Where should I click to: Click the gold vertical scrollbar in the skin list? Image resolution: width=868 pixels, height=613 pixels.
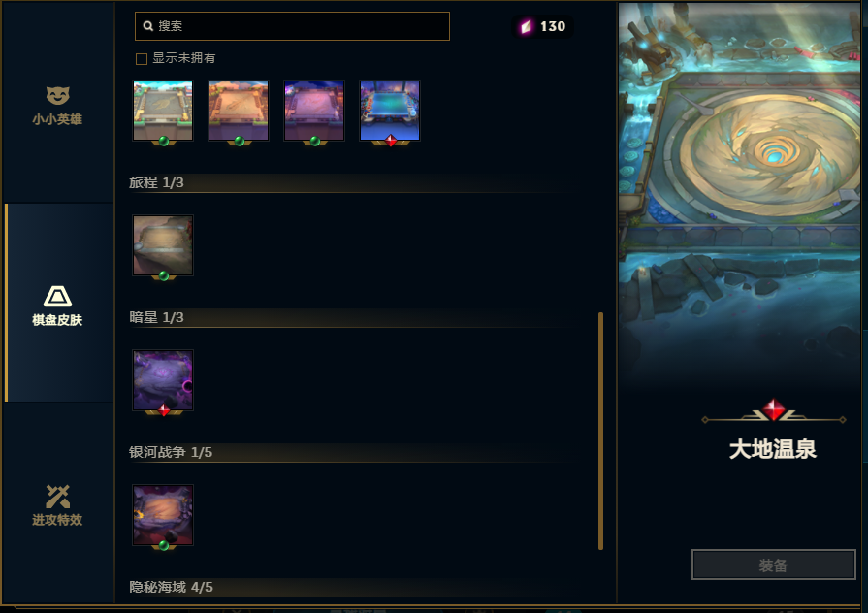(600, 431)
